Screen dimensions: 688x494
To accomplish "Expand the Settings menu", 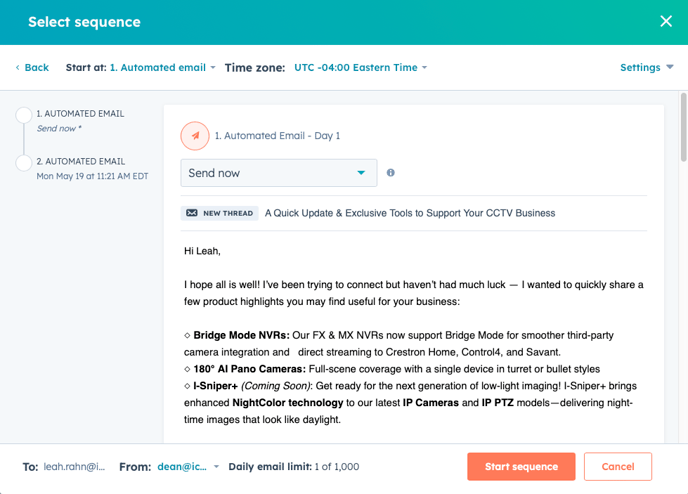I will 646,67.
